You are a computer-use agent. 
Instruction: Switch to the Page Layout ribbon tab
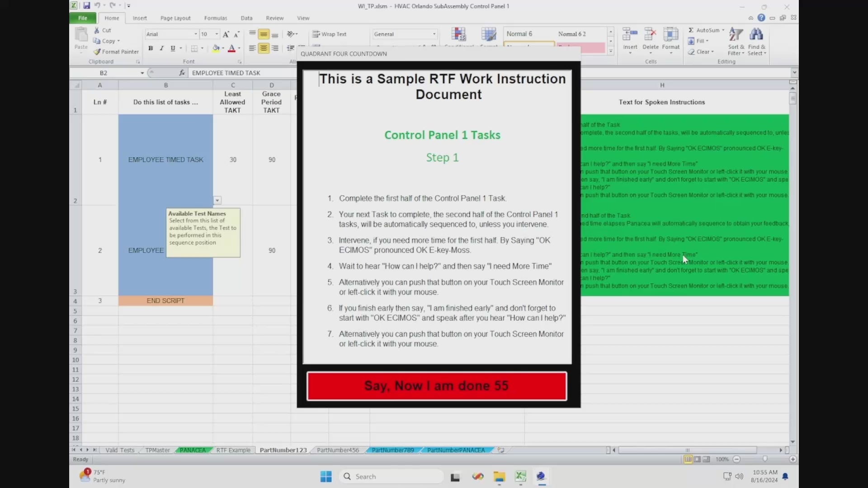tap(175, 18)
